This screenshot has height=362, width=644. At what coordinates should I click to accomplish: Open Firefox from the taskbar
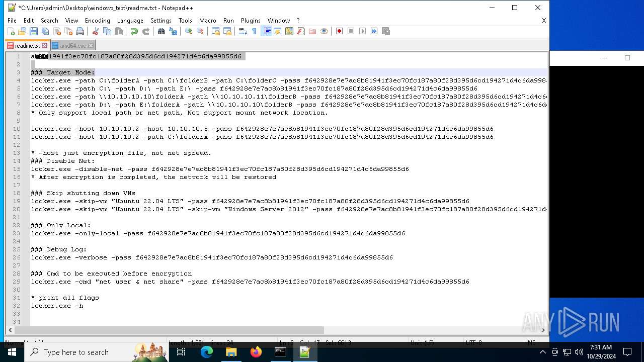[256, 352]
